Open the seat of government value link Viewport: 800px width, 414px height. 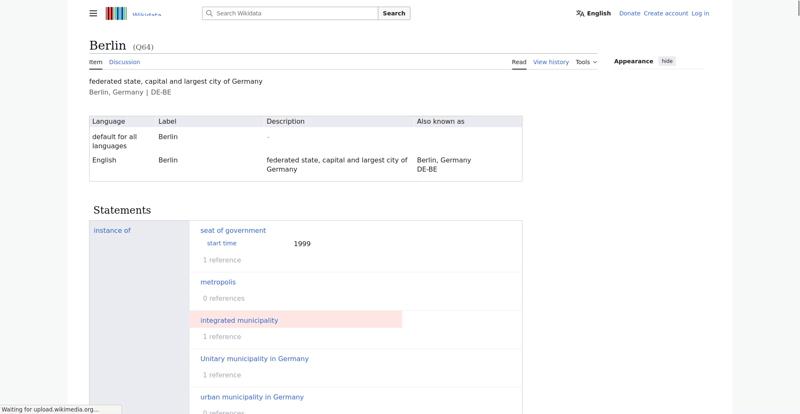tap(233, 231)
